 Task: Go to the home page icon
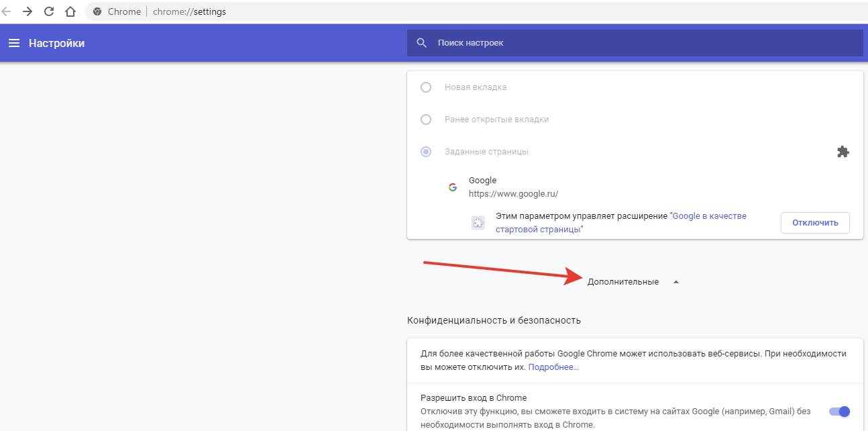[70, 11]
